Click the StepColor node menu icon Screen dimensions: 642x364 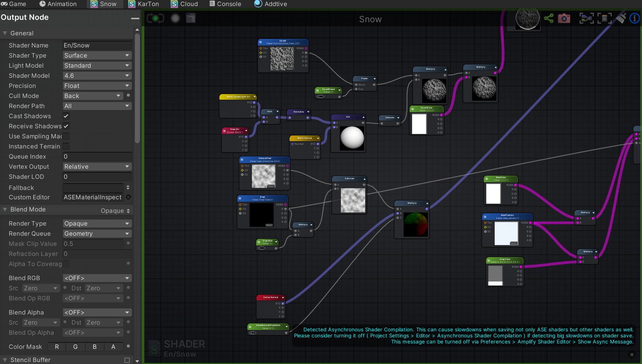(x=488, y=261)
